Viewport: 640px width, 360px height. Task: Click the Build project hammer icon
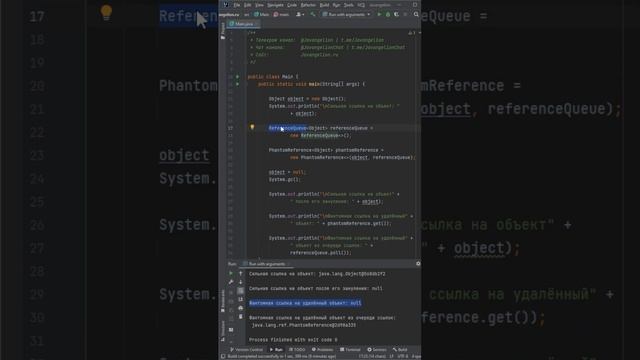point(313,14)
